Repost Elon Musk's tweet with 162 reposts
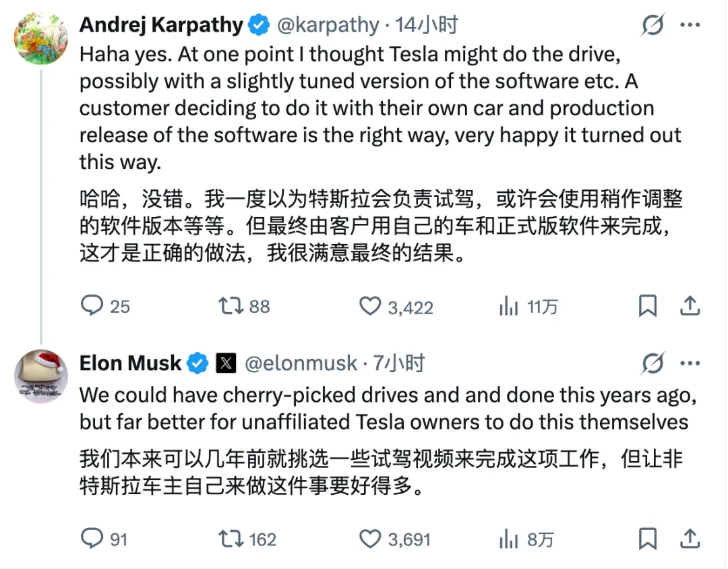This screenshot has height=569, width=728. (231, 539)
